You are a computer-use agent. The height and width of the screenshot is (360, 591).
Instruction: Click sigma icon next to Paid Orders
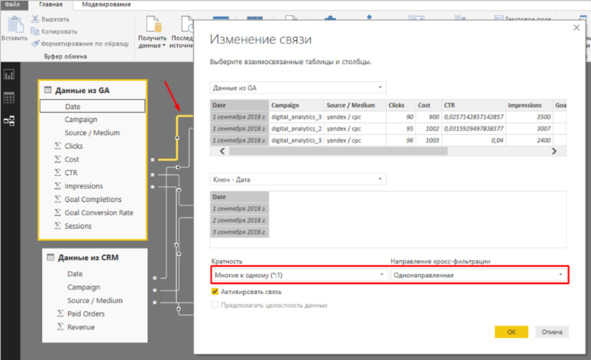60,314
